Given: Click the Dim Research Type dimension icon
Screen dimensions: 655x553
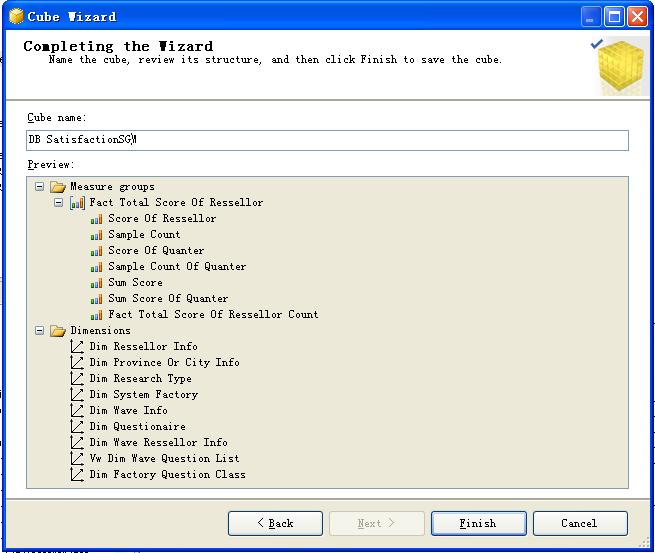Looking at the screenshot, I should click(77, 378).
